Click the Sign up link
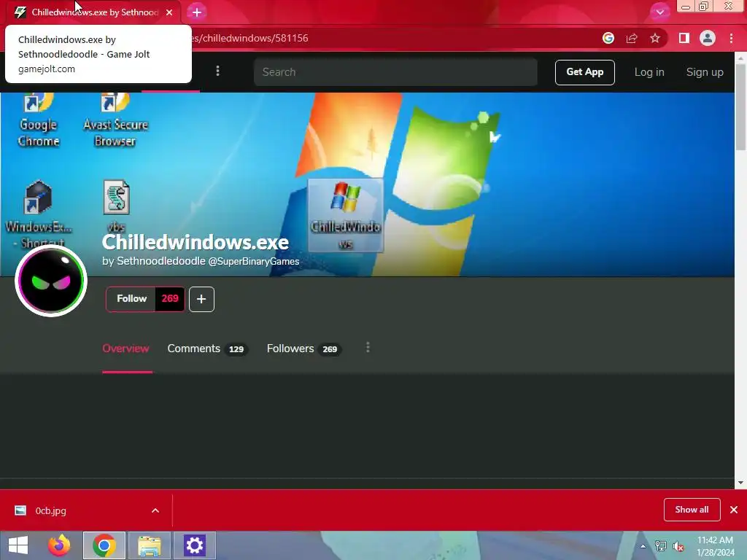The width and height of the screenshot is (747, 560). click(705, 72)
